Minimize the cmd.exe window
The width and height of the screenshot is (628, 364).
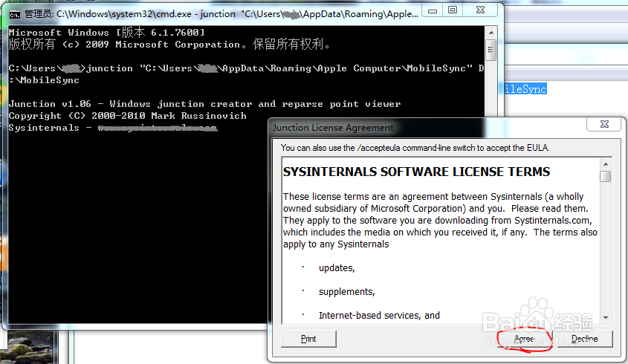[433, 10]
